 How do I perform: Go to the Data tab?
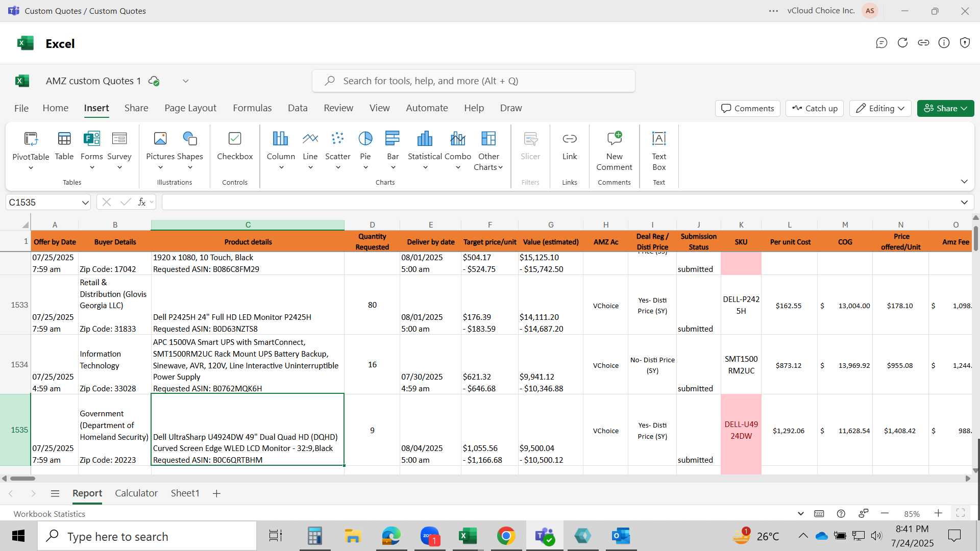298,108
